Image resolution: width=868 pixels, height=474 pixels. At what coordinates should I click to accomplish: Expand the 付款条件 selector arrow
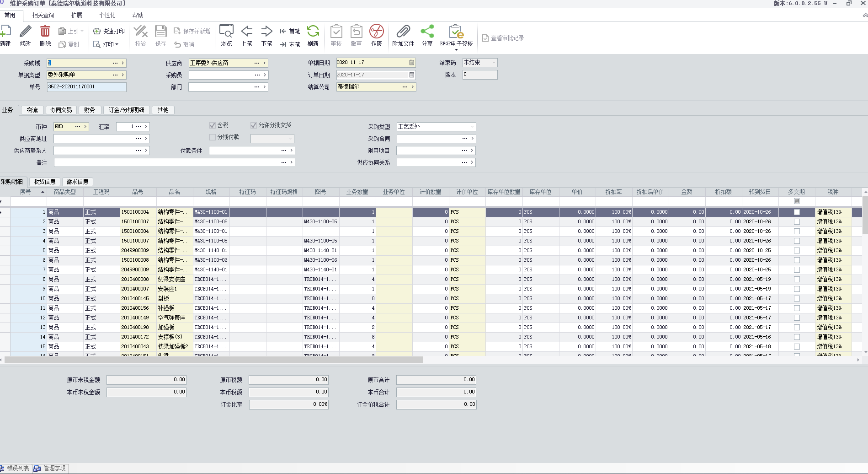tap(292, 151)
